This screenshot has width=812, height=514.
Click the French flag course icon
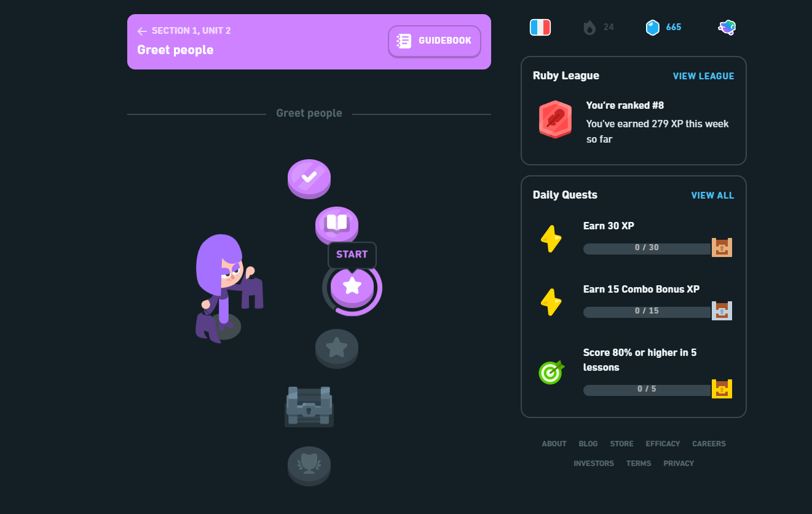[540, 27]
